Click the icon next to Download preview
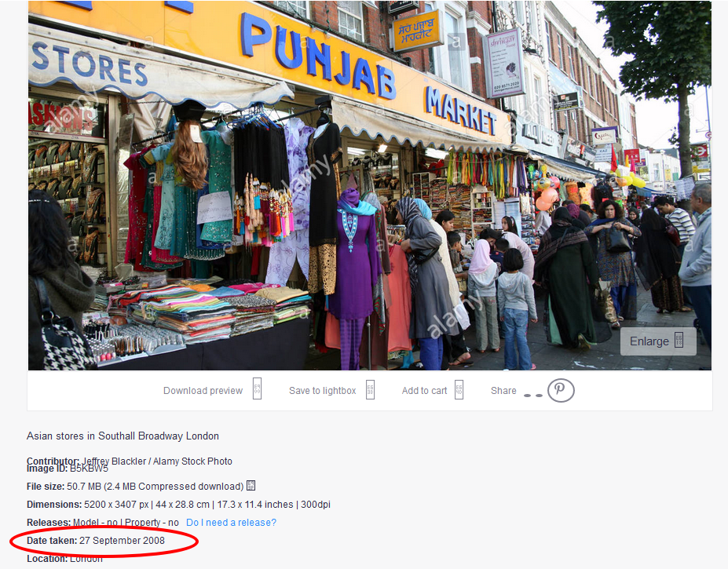The image size is (728, 569). (257, 389)
